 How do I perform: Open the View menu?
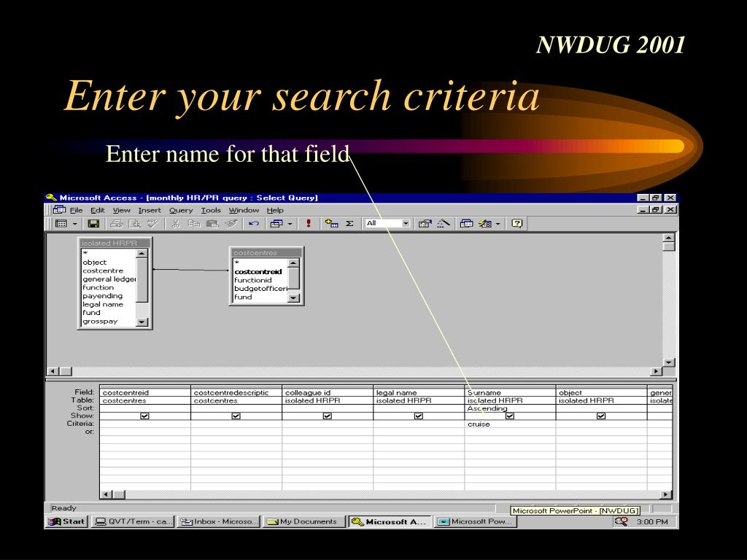(122, 210)
